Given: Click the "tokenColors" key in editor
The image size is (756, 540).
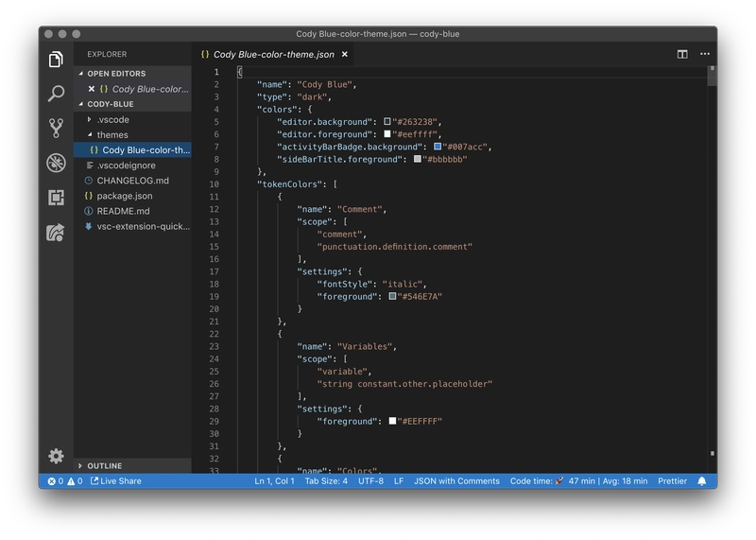Looking at the screenshot, I should tap(290, 184).
